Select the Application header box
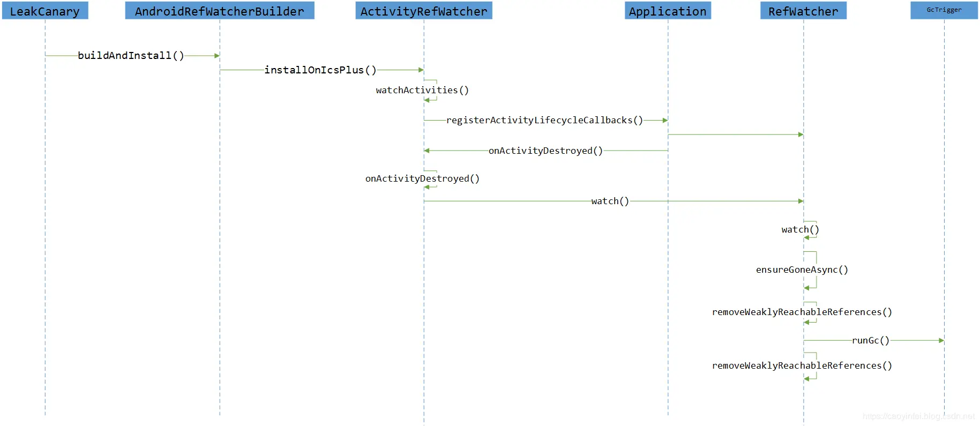Image resolution: width=980 pixels, height=426 pixels. pos(668,11)
